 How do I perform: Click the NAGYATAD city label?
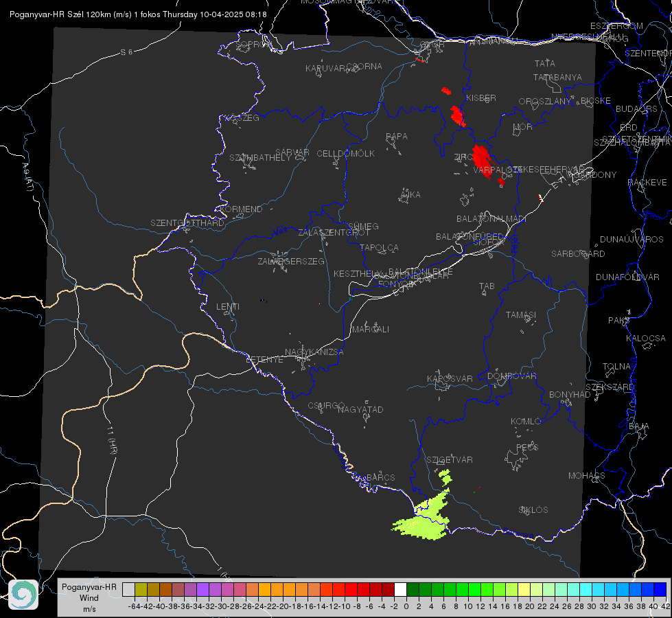click(x=360, y=409)
